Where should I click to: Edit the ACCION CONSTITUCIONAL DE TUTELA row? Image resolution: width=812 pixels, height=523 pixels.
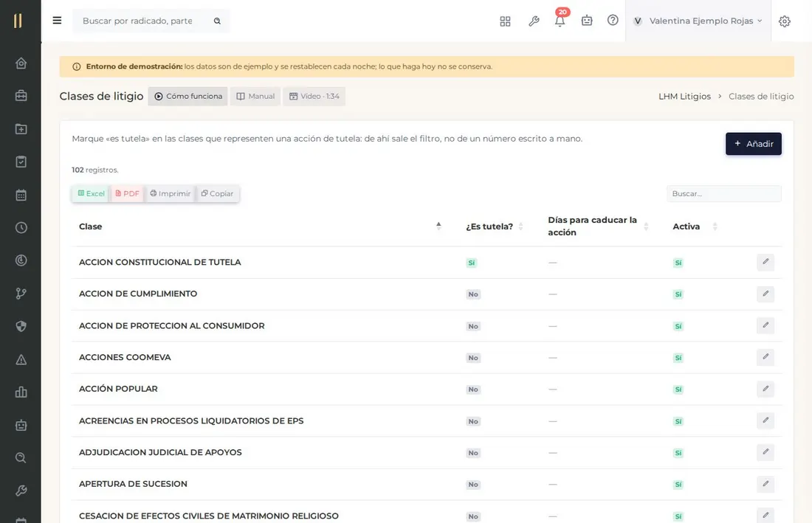[x=765, y=262]
